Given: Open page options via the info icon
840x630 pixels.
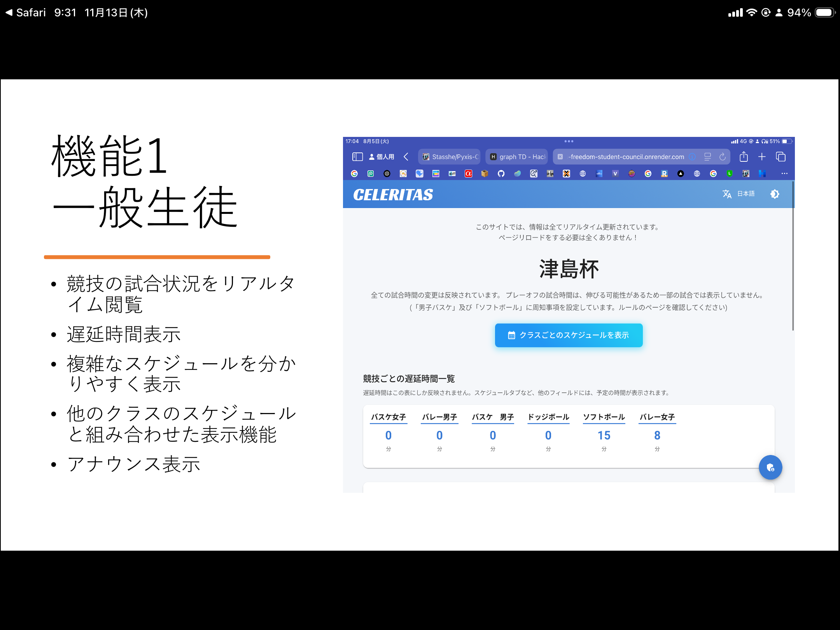Looking at the screenshot, I should 692,157.
